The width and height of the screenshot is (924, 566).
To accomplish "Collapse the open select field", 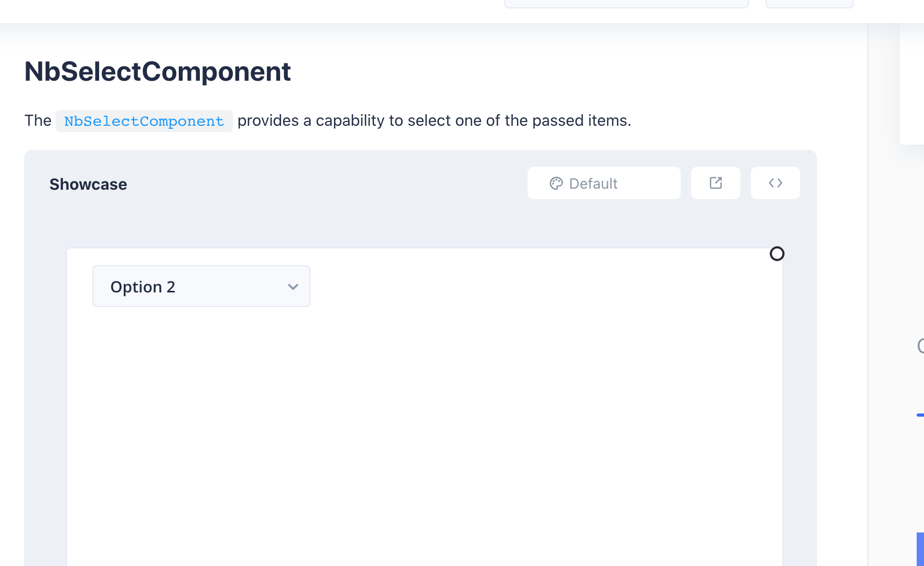I will 201,286.
